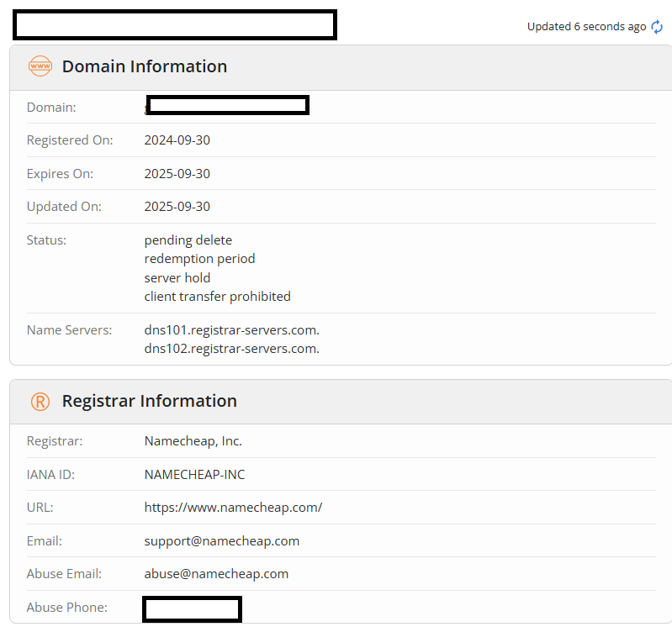Click 'client transfer prohibited' status
672x632 pixels.
[217, 297]
